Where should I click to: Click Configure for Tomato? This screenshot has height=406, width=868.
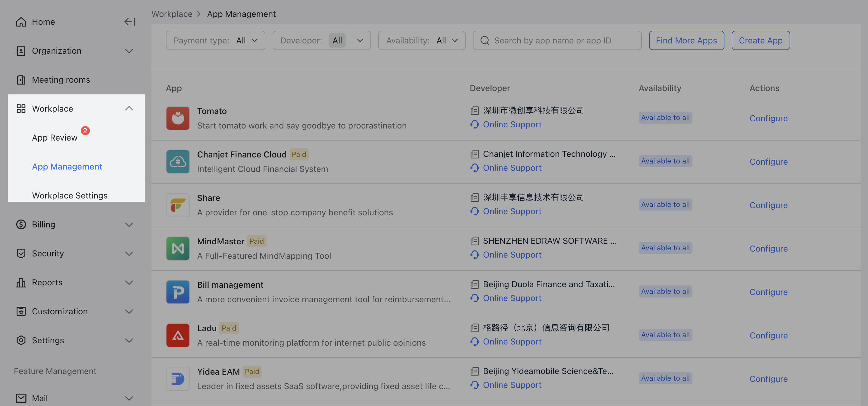[768, 118]
